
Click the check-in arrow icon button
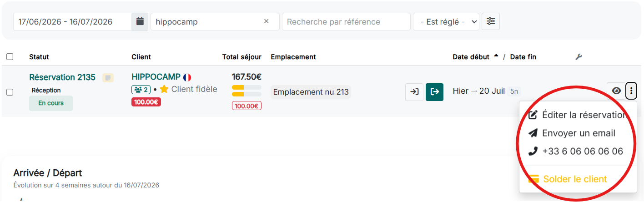pyautogui.click(x=414, y=92)
